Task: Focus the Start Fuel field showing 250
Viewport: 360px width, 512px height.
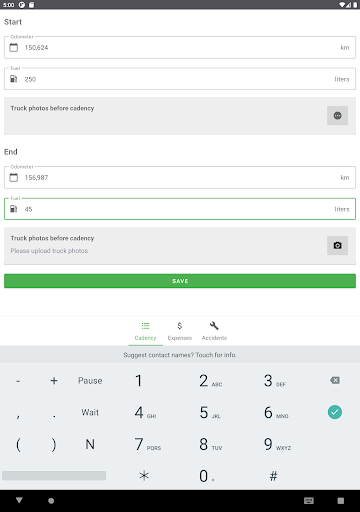Action: coord(180,79)
